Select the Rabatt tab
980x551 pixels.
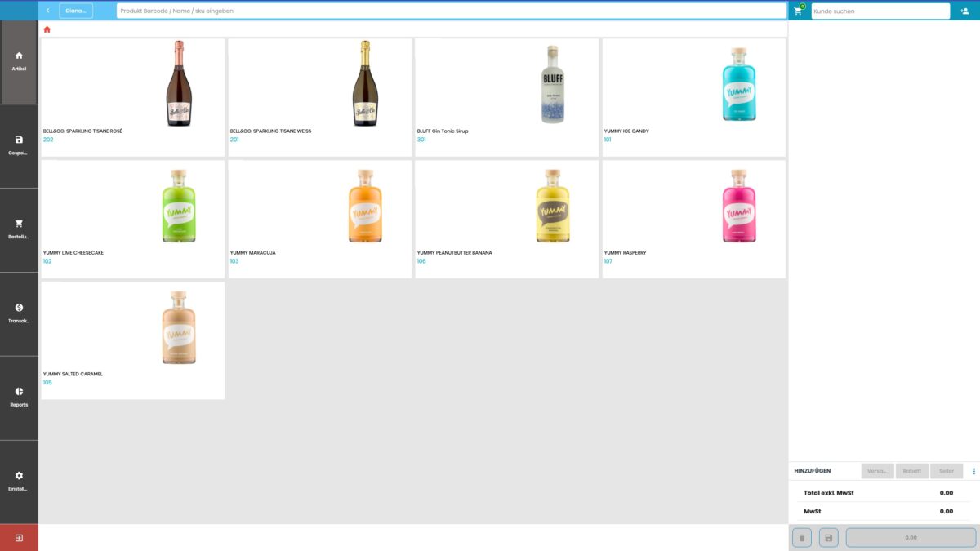click(911, 470)
